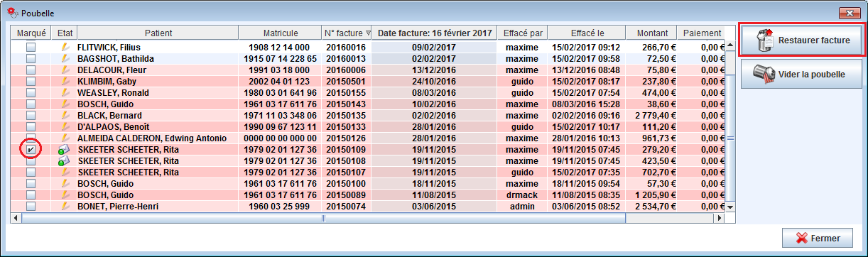Click deleted-by cell drmack
This screenshot has width=868, height=257.
[x=522, y=195]
